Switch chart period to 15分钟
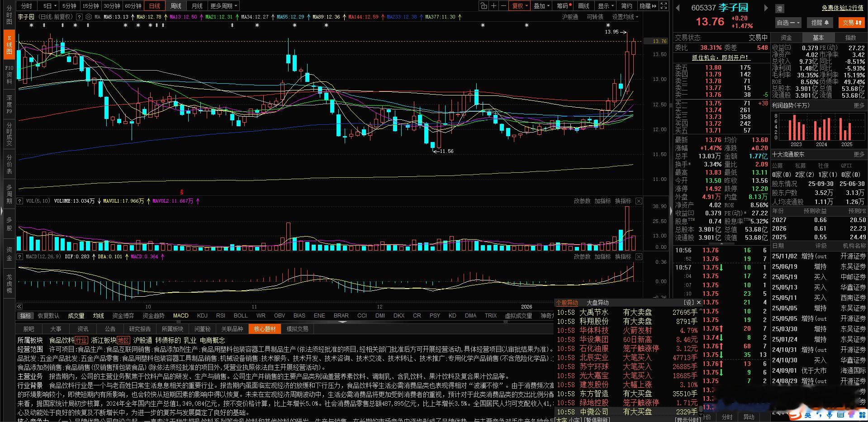 coord(90,6)
